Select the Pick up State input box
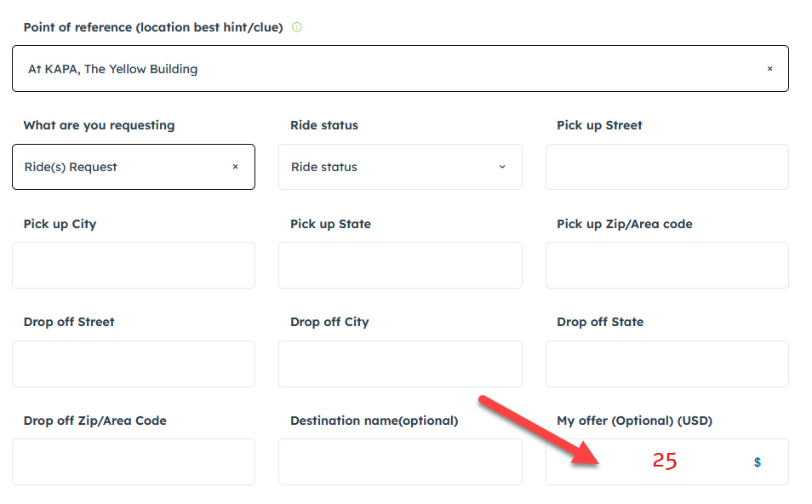The height and width of the screenshot is (504, 812). [x=400, y=265]
